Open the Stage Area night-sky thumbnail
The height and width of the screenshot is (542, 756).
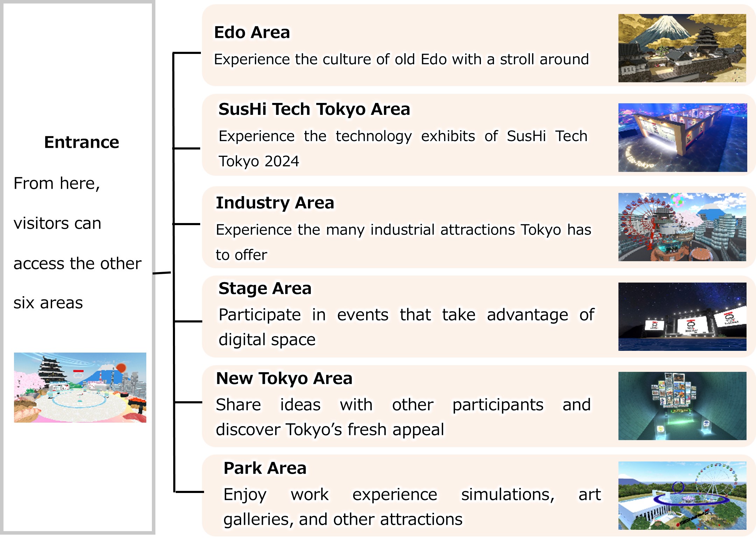(682, 317)
